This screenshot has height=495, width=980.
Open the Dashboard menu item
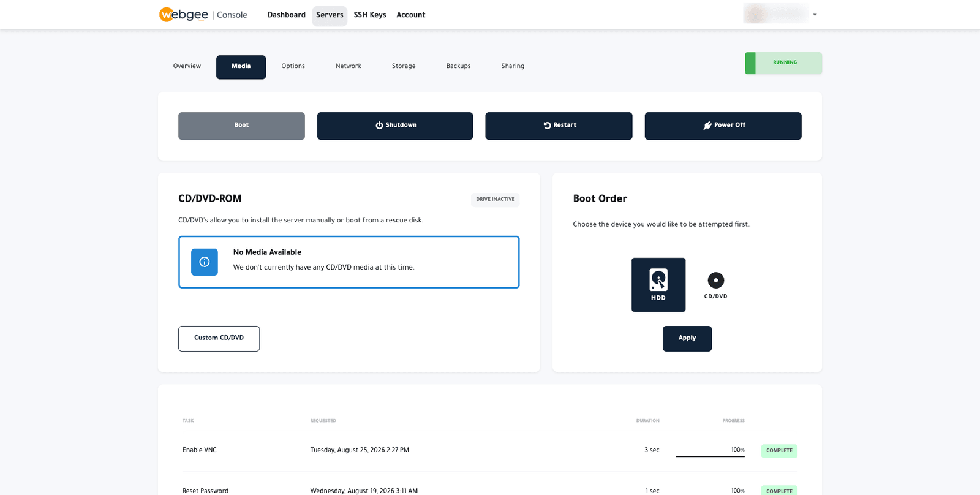(x=287, y=15)
